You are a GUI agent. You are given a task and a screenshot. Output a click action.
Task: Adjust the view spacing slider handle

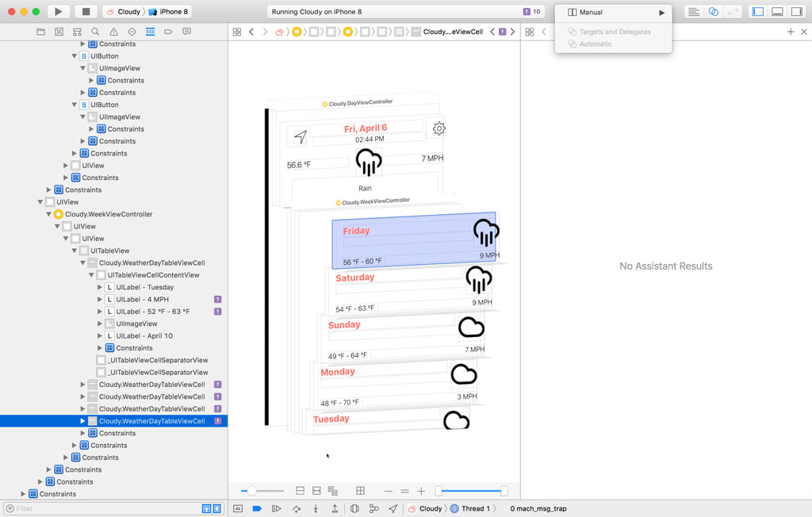[x=252, y=491]
